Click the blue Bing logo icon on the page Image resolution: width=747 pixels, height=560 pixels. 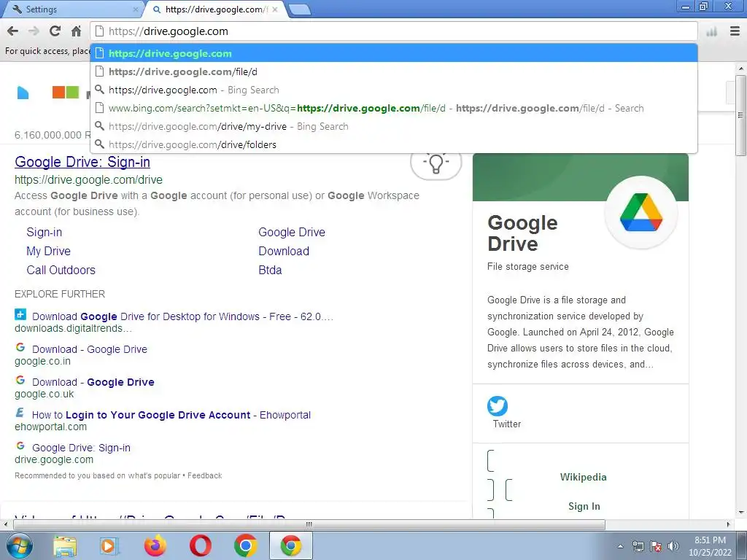tap(23, 93)
